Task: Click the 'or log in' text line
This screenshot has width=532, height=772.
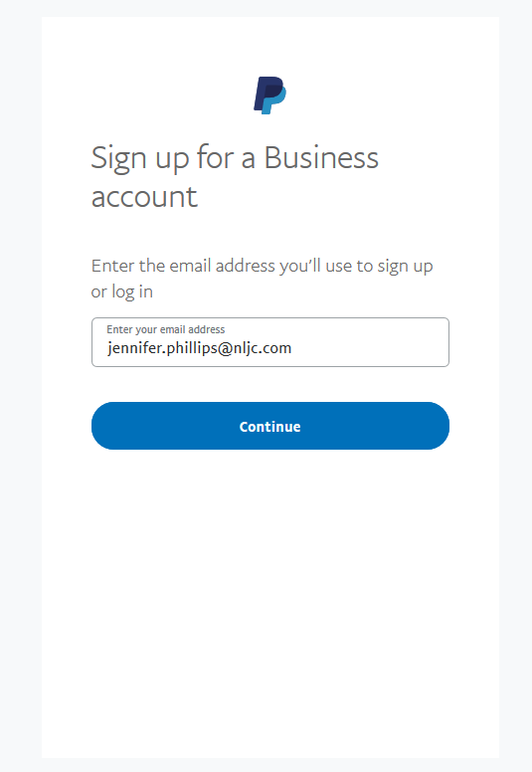Action: 122,291
